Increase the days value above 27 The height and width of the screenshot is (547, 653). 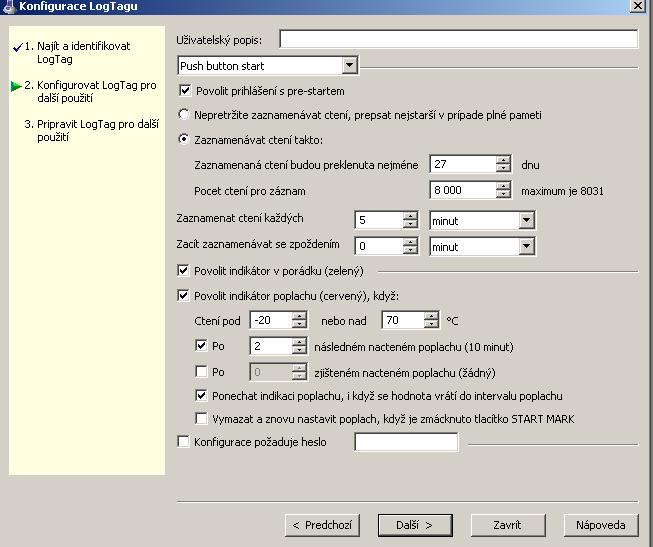pyautogui.click(x=503, y=160)
